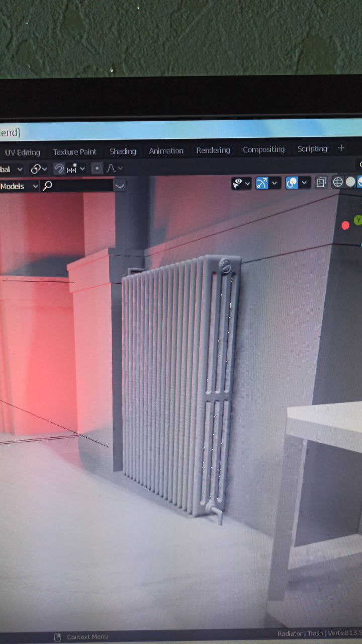Open the object types visibility eye menu
The height and width of the screenshot is (644, 362).
click(238, 183)
